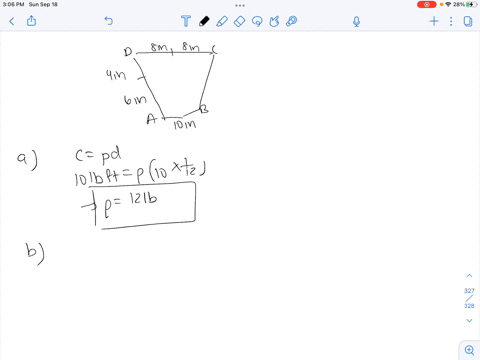
Task: Tap the date Sun Sep 18
Action: pyautogui.click(x=43, y=4)
